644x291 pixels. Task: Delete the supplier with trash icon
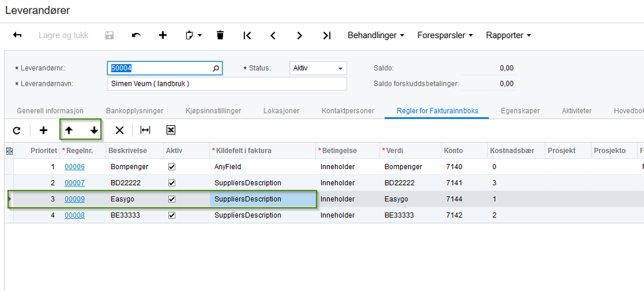pyautogui.click(x=220, y=35)
